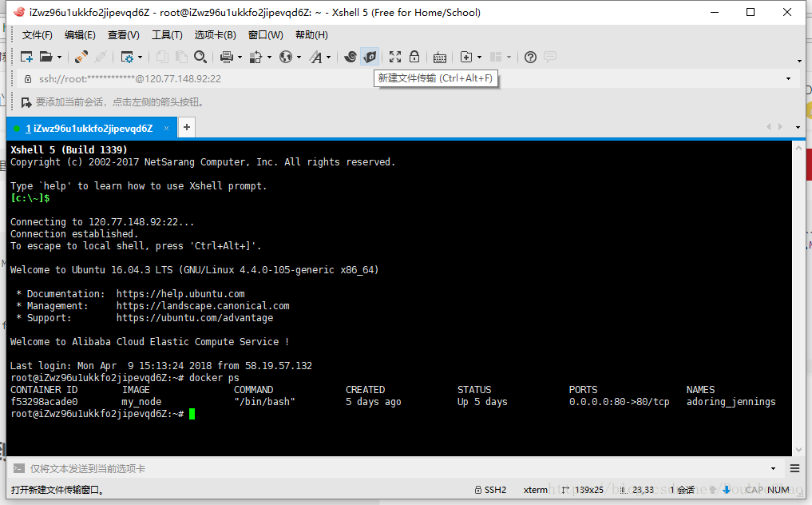812x505 pixels.
Task: Click the https://landscape.canonical.com URL in terminal
Action: [x=203, y=306]
